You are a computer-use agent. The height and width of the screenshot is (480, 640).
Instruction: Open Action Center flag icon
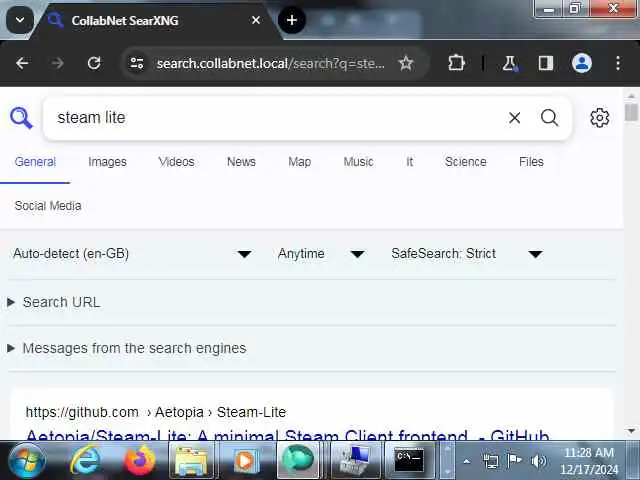(514, 461)
